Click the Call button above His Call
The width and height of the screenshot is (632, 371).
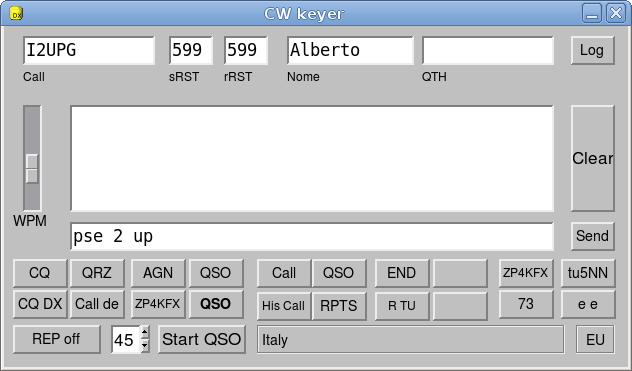point(284,273)
